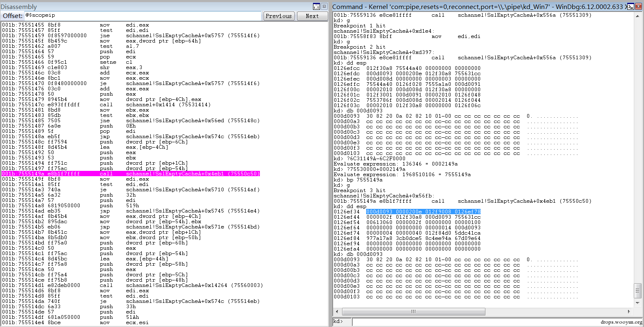
Task: Click the horizontal scrollbar left arrow
Action: click(x=338, y=311)
